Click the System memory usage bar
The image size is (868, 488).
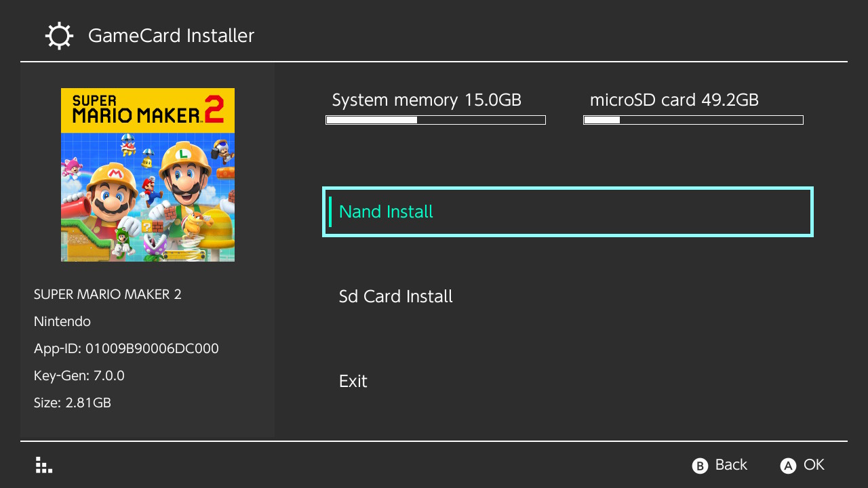[435, 120]
